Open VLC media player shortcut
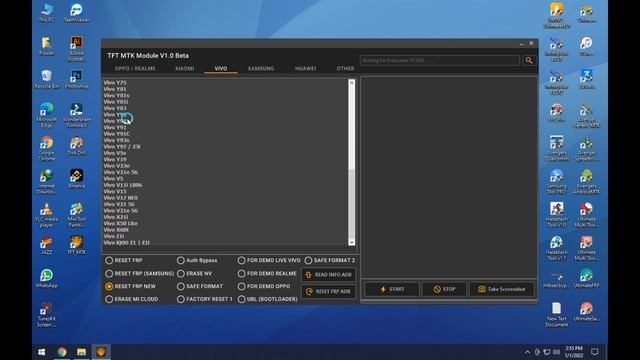 tap(47, 215)
